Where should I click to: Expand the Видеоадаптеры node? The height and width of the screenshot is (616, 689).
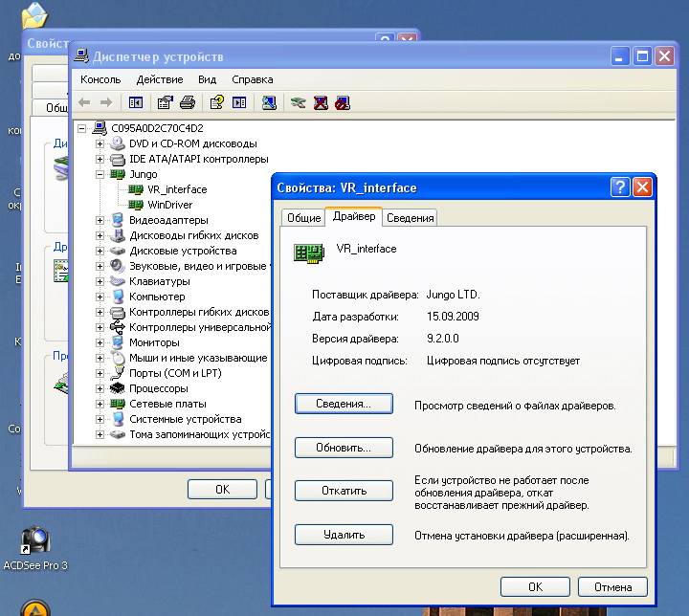pos(101,220)
